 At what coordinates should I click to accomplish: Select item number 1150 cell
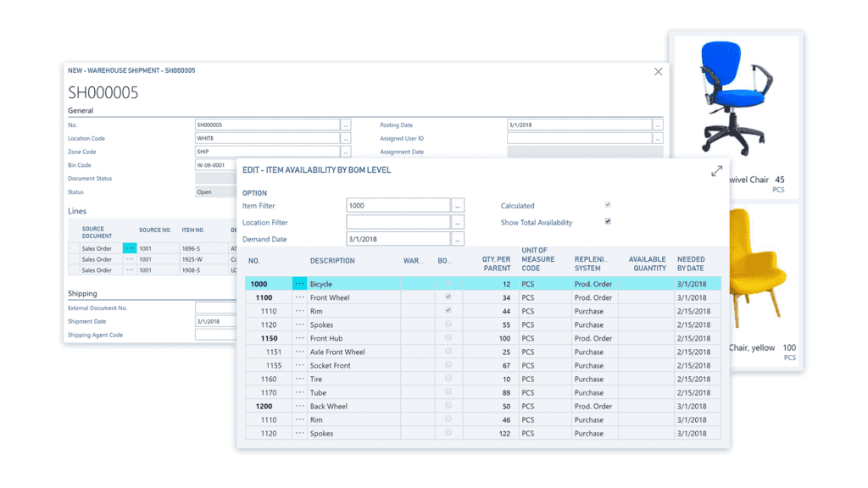pos(269,338)
